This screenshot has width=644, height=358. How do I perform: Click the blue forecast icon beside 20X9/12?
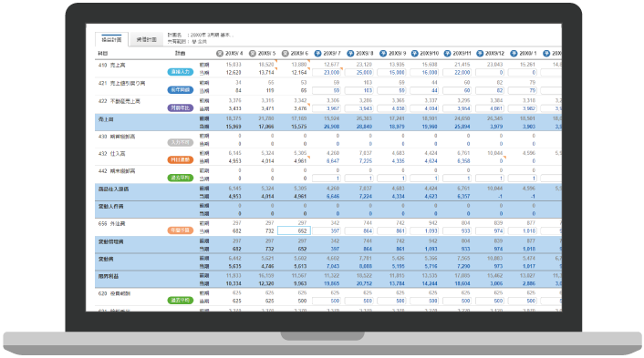pos(480,54)
